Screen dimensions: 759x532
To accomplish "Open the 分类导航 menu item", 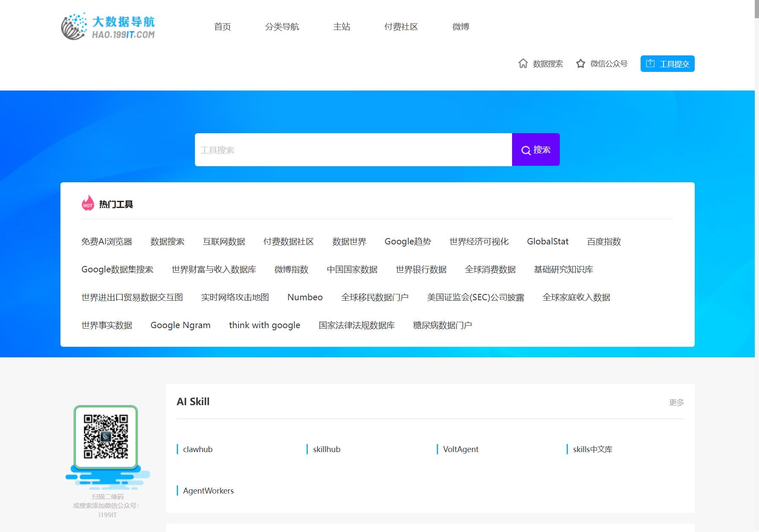I will [282, 27].
